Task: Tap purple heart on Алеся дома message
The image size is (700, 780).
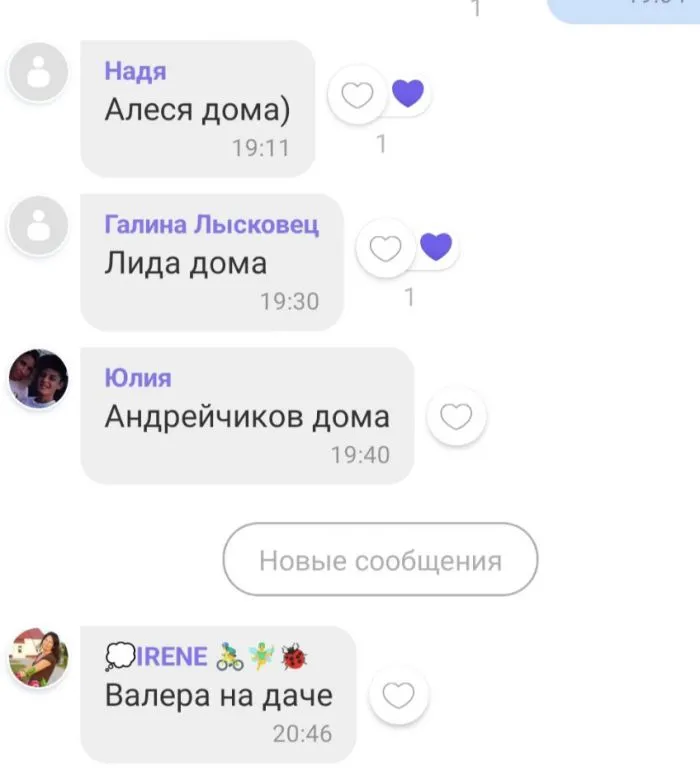Action: coord(408,93)
